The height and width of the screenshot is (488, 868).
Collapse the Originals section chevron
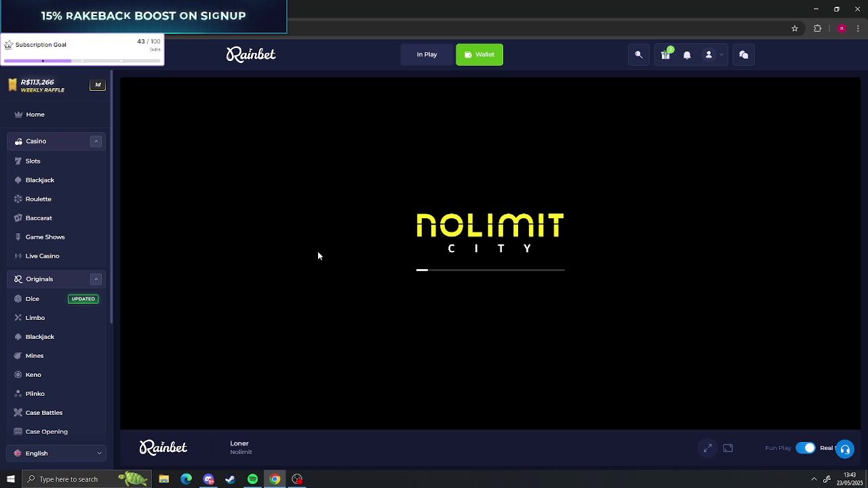pos(96,279)
